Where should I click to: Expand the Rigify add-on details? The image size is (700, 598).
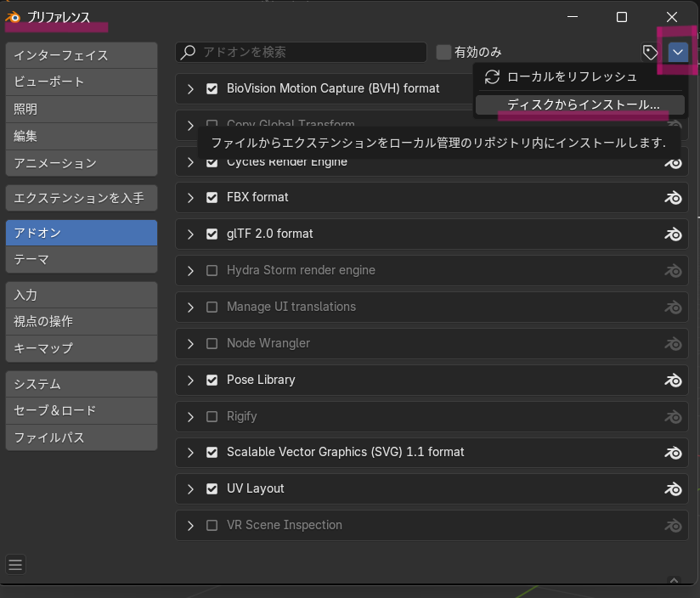pyautogui.click(x=191, y=416)
